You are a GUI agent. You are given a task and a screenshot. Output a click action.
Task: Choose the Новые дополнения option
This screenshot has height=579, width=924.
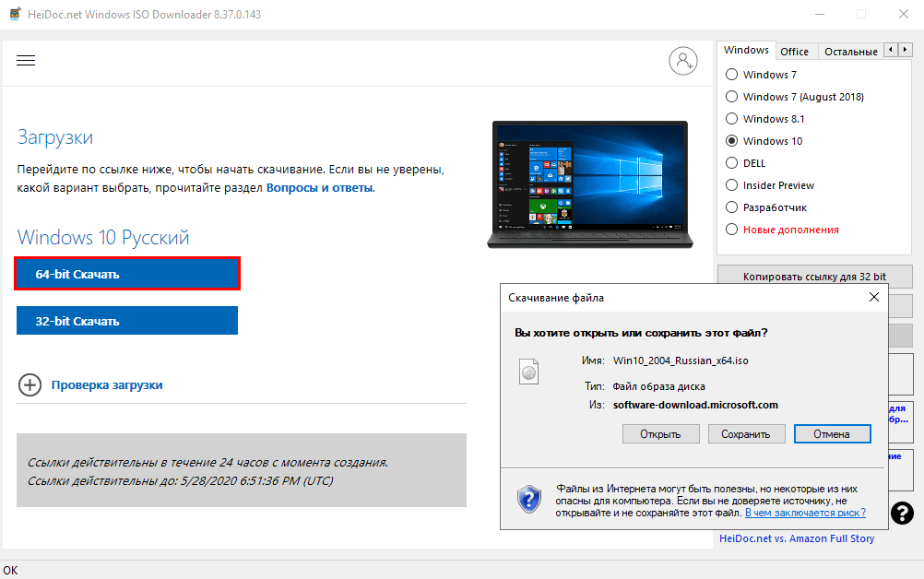coord(731,229)
